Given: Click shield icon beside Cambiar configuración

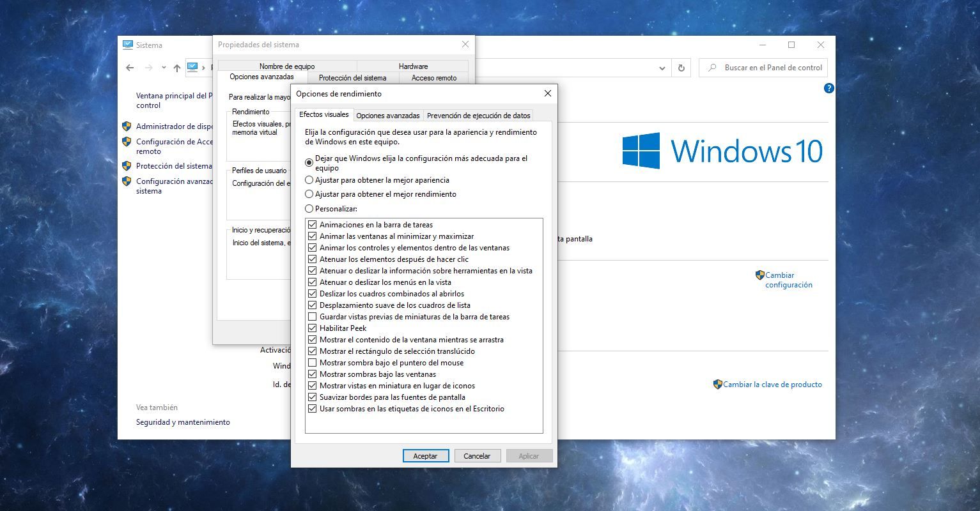Looking at the screenshot, I should pos(759,275).
